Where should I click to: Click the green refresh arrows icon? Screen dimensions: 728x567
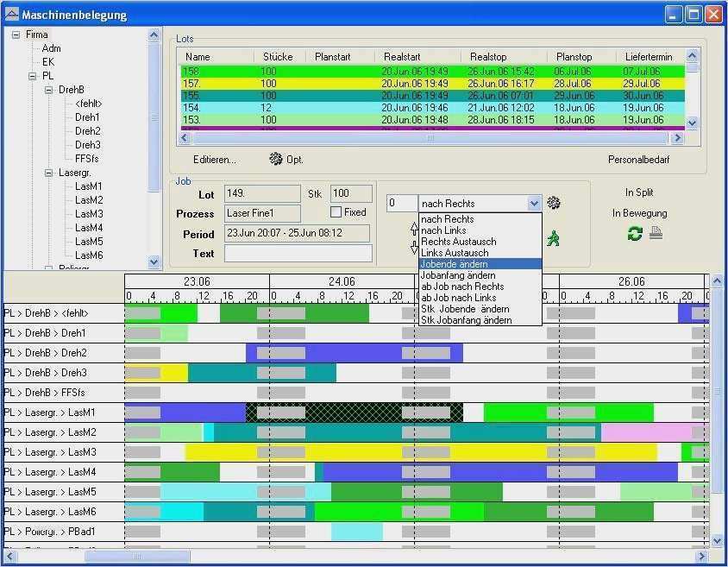635,233
